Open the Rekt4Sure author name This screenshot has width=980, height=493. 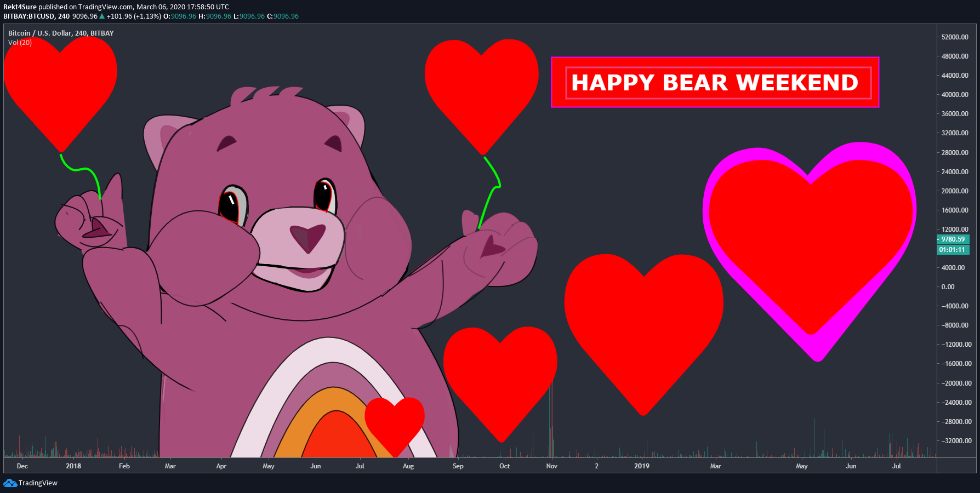pyautogui.click(x=20, y=7)
